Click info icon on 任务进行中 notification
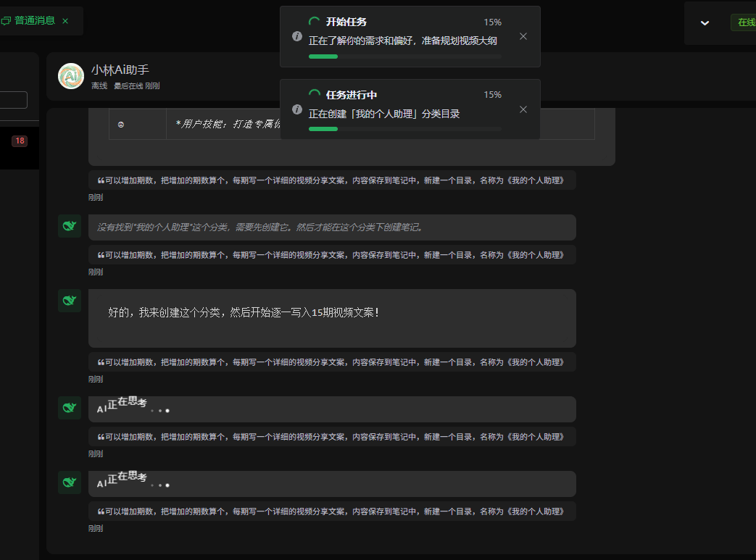756x560 pixels. 297,109
